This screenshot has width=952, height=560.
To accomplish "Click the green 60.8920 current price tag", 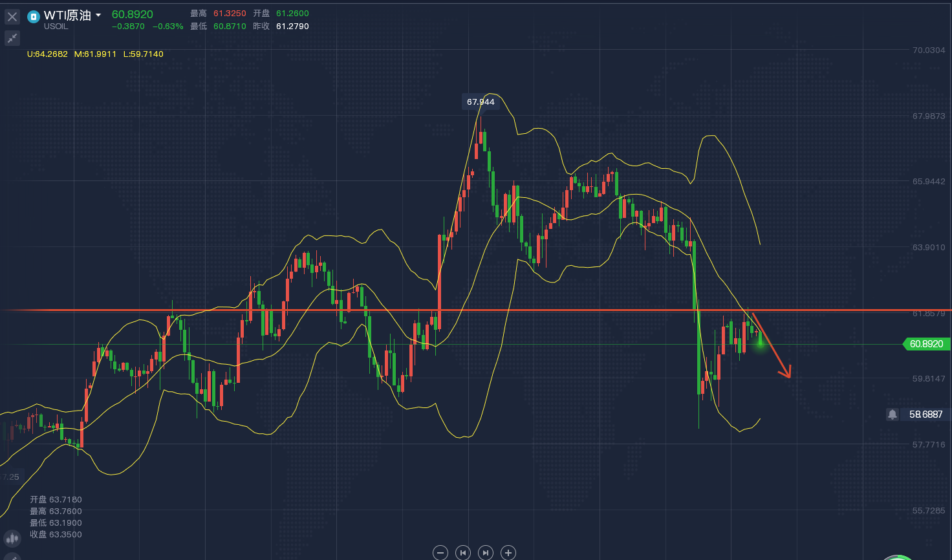I will point(926,344).
